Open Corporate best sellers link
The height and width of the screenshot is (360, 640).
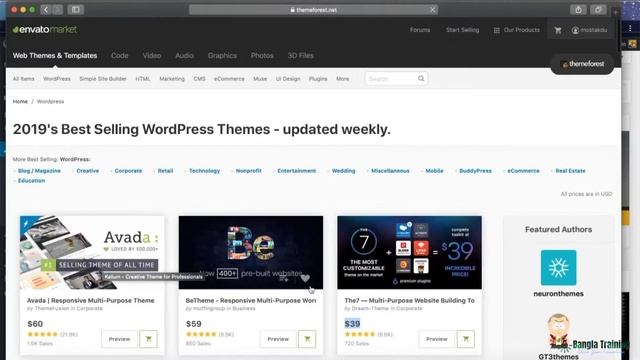click(128, 171)
